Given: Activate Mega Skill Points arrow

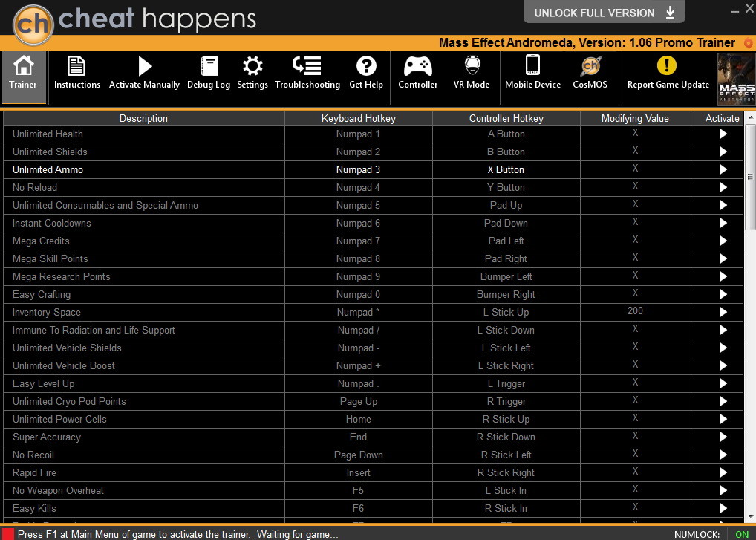Looking at the screenshot, I should tap(723, 259).
